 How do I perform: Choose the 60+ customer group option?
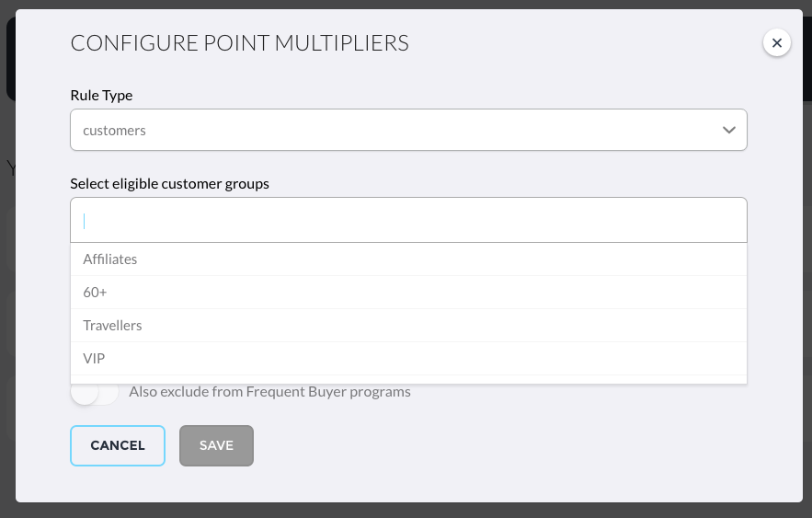[408, 293]
